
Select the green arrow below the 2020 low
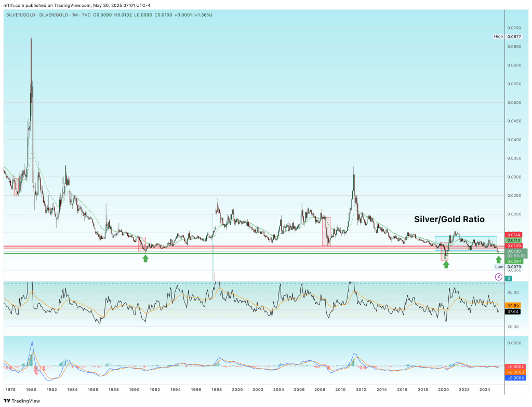[x=446, y=264]
